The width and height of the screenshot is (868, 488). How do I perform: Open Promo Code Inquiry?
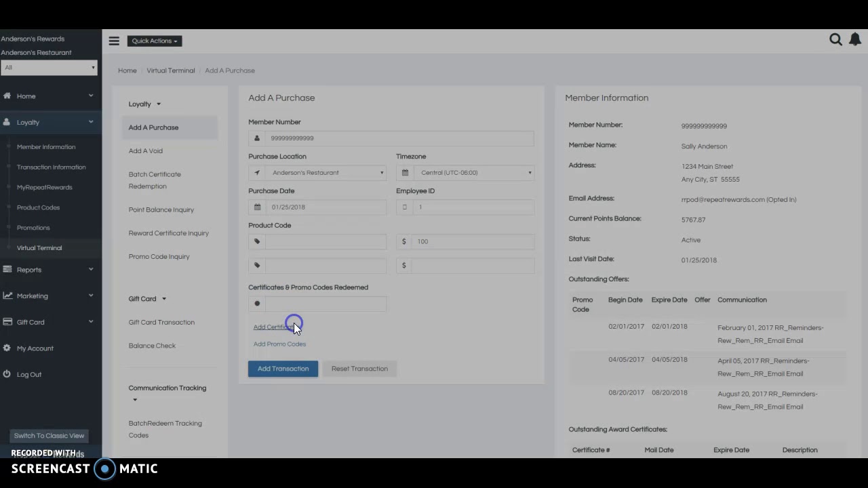(159, 257)
